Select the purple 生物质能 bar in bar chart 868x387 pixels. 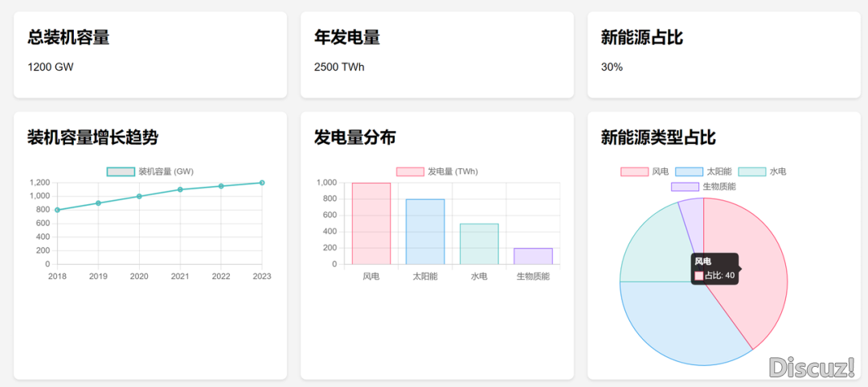tap(533, 256)
